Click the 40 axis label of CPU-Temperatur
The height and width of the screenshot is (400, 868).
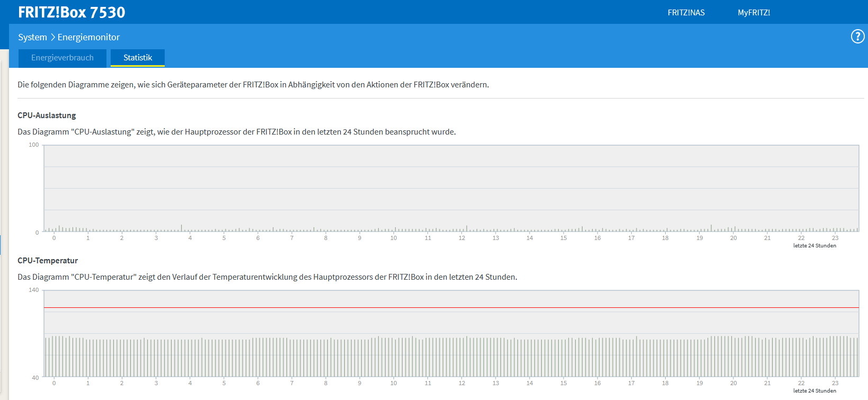pos(35,378)
